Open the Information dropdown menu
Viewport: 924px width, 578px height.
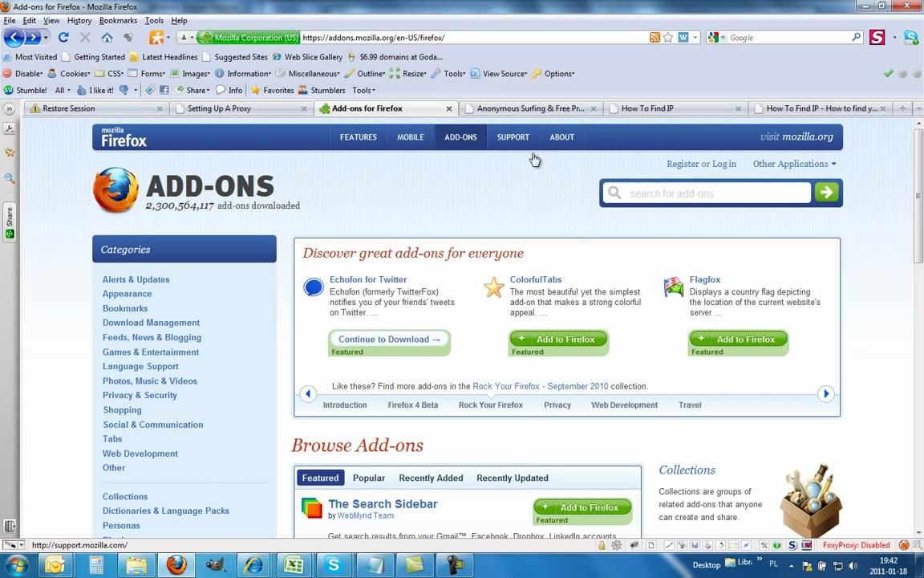[x=243, y=74]
